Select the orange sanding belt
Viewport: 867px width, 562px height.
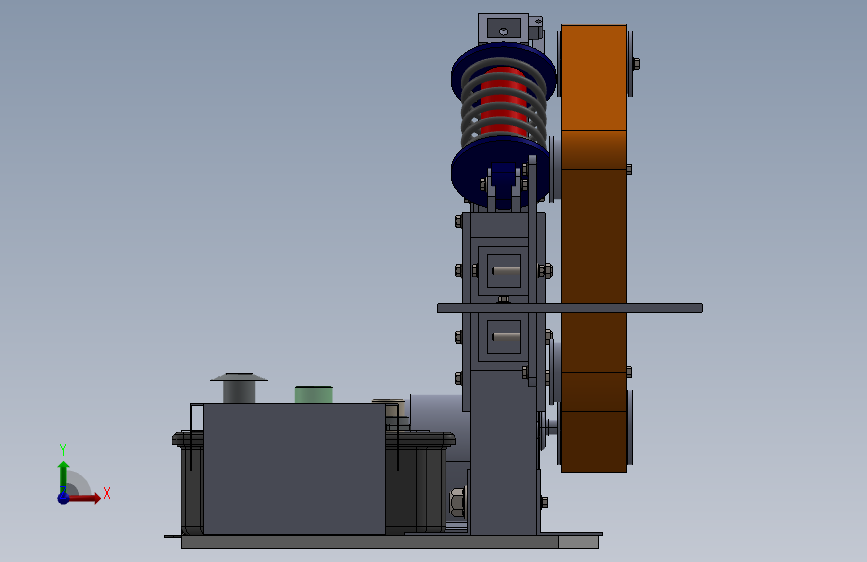point(594,249)
